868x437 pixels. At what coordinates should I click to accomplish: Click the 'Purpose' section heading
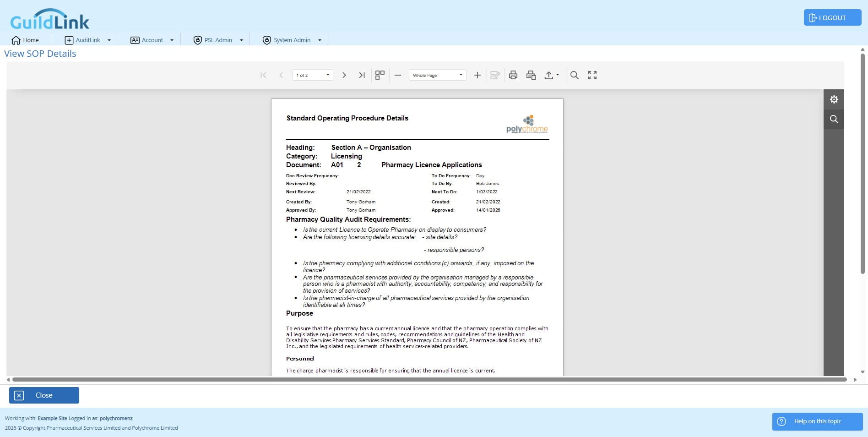(x=299, y=313)
